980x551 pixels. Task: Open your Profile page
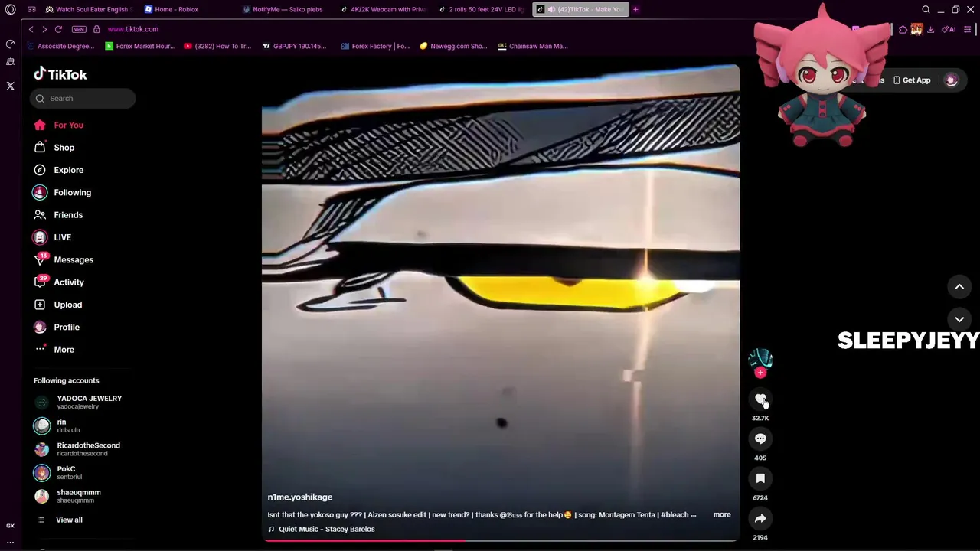pyautogui.click(x=57, y=327)
